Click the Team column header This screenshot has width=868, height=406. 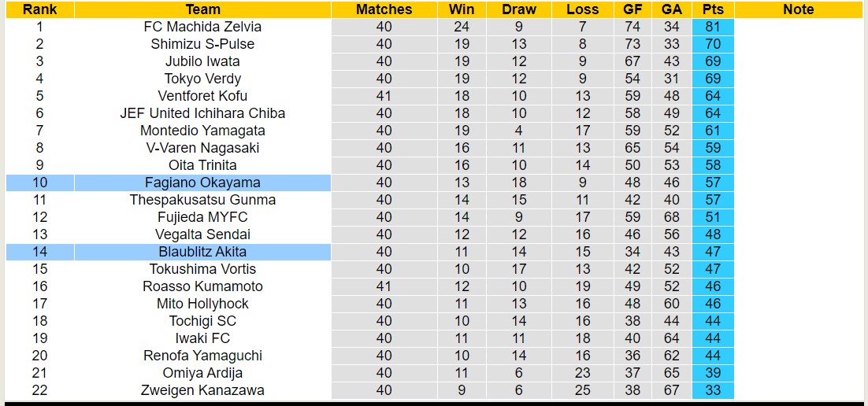click(x=202, y=9)
